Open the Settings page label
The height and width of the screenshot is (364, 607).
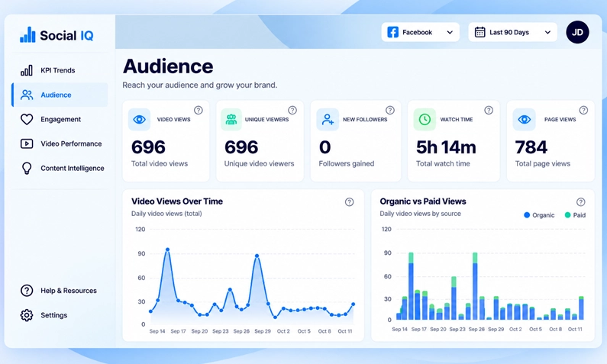(53, 315)
